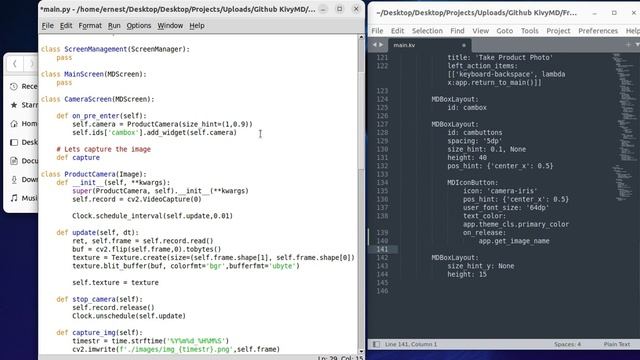Click 'app.get_image_name' in main.kv

[514, 241]
